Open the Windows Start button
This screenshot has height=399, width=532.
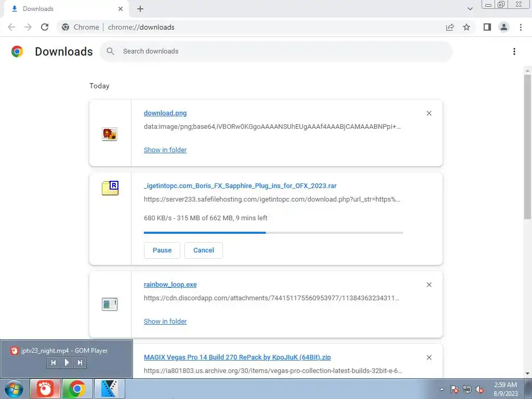(x=14, y=389)
